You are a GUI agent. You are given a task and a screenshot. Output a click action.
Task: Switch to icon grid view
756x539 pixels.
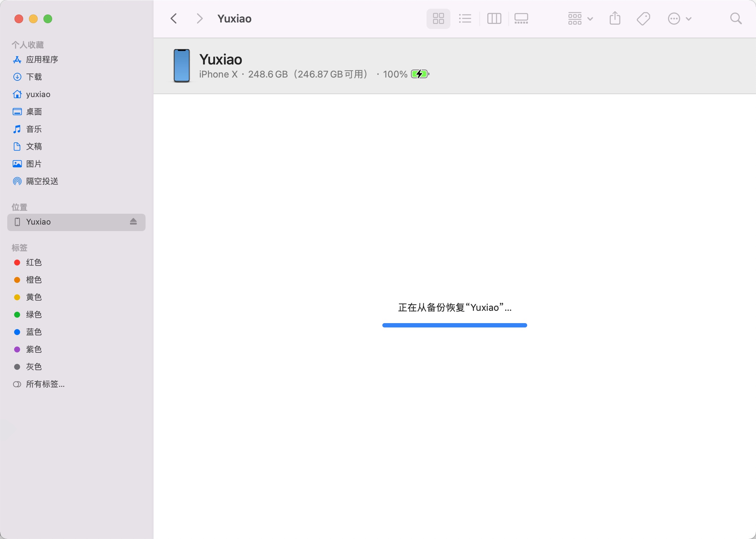(x=438, y=18)
